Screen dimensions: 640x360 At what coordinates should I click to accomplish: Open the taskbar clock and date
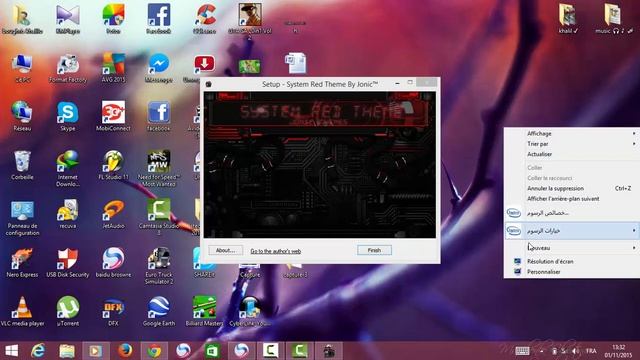click(x=619, y=351)
